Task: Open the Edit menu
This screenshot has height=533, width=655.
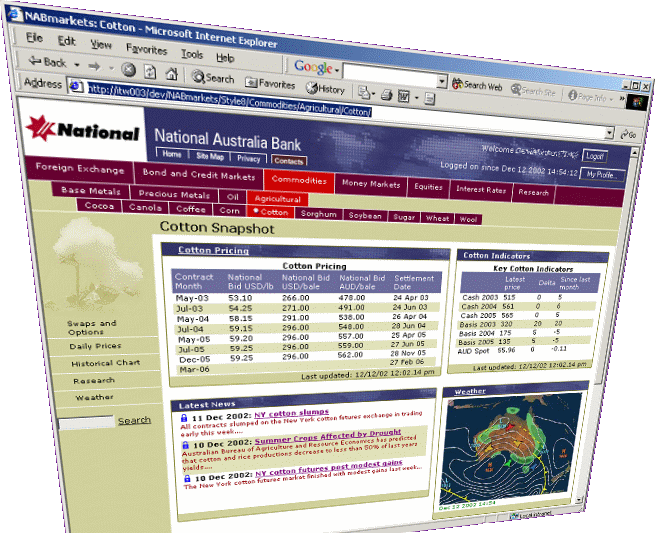Action: [x=67, y=41]
